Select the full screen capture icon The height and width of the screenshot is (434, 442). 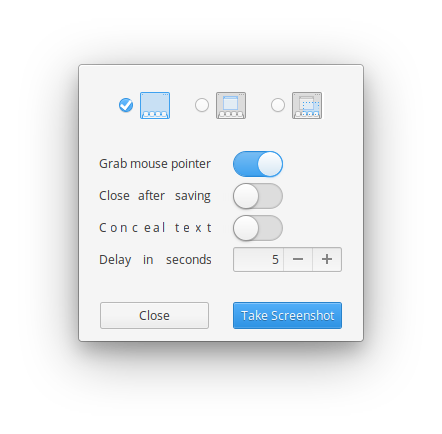pyautogui.click(x=155, y=105)
